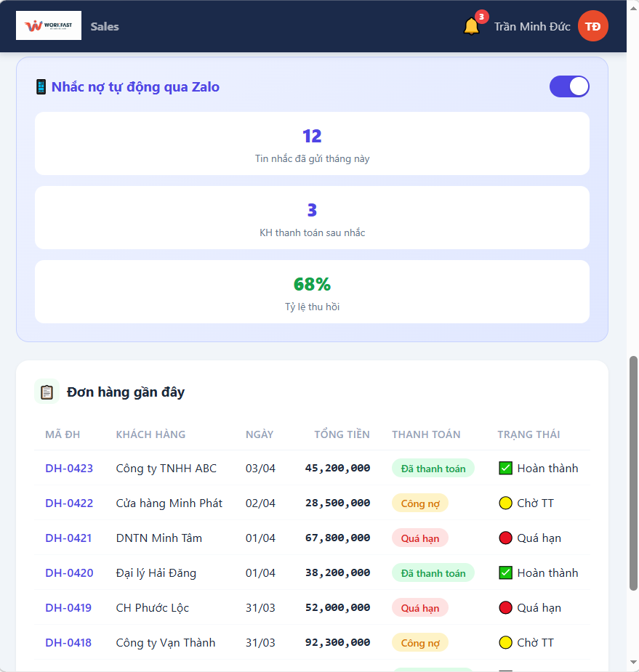Click the Tổng Tiền column header

point(342,434)
